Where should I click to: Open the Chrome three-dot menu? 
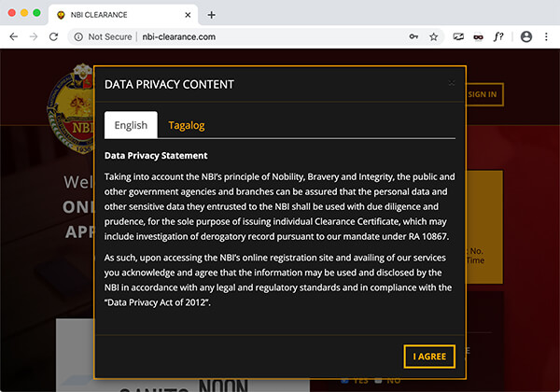point(546,36)
